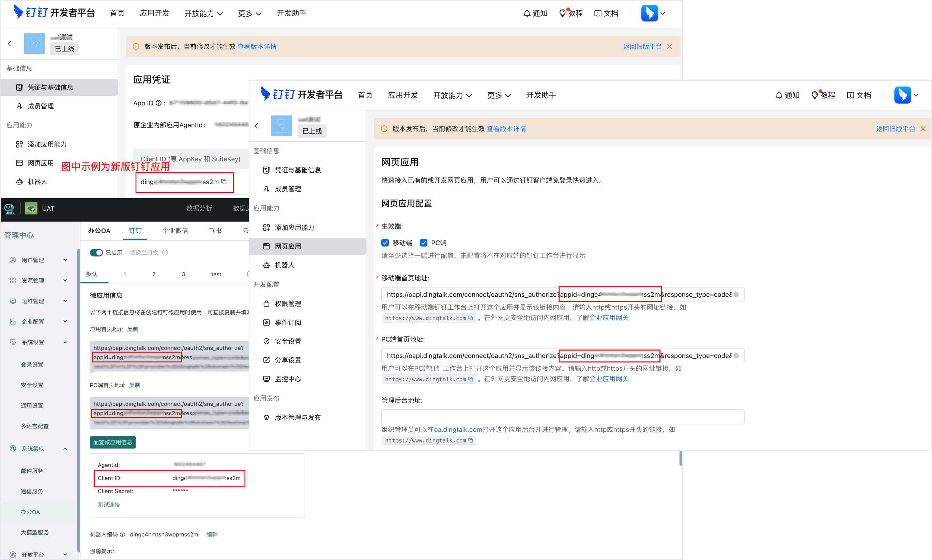
Task: Click the info icon next to 切换至旧版
Action: click(x=165, y=252)
